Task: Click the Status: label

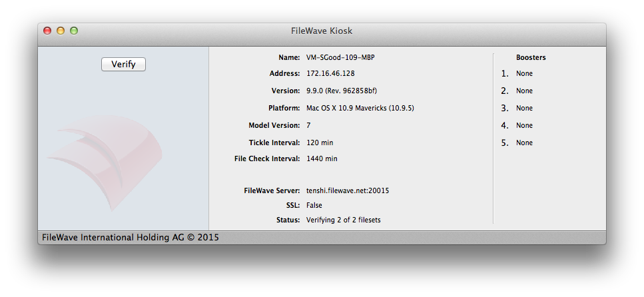Action: pos(288,220)
